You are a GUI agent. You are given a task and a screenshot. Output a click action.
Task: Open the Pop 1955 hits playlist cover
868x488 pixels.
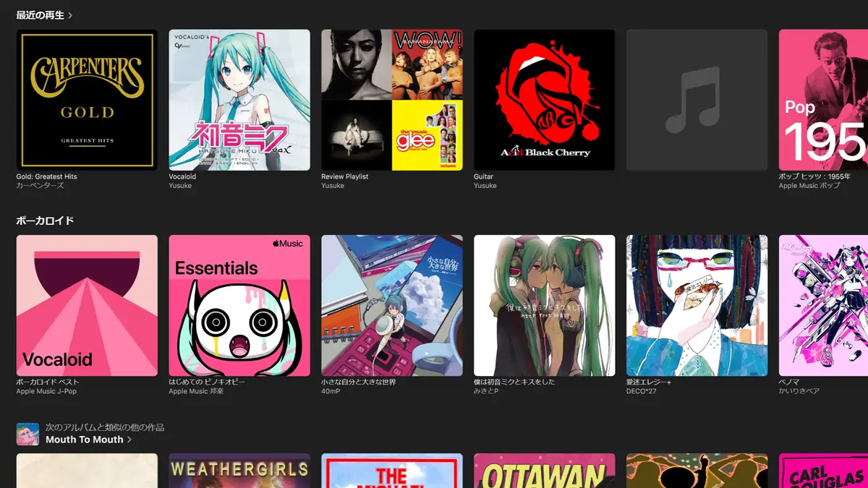pyautogui.click(x=822, y=100)
